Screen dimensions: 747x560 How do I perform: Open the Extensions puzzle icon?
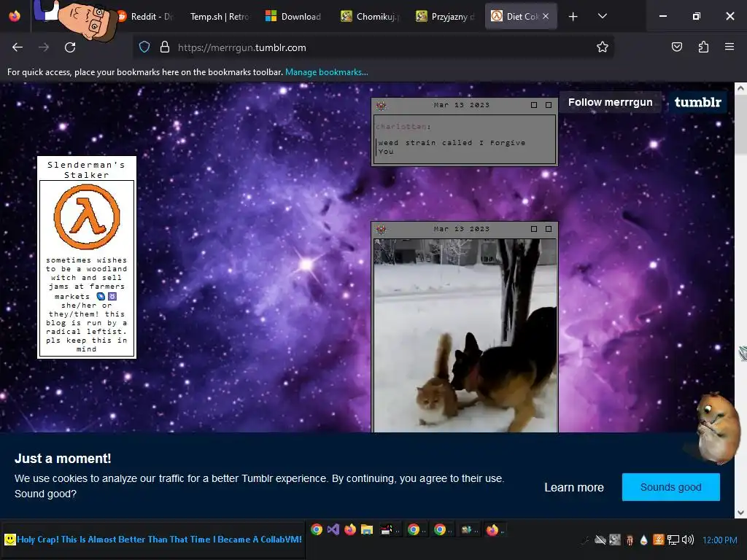(x=703, y=47)
